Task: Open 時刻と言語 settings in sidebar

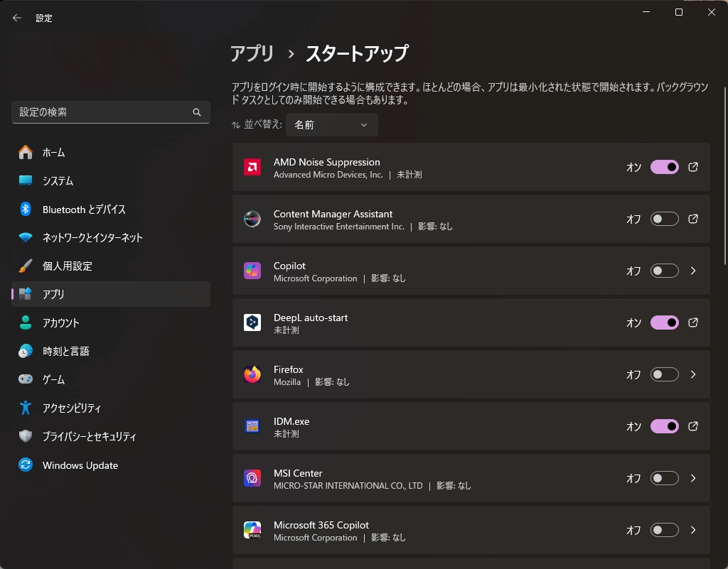Action: pos(111,351)
